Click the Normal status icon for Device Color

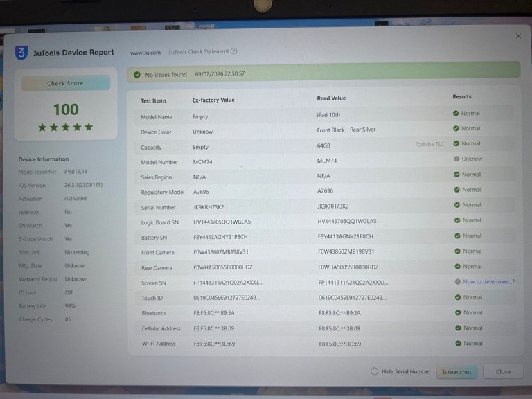(x=456, y=129)
